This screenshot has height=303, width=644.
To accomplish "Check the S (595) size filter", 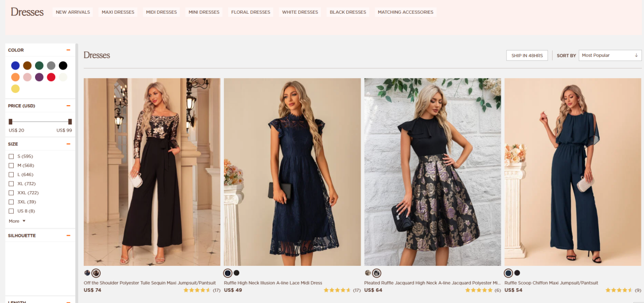I will [11, 156].
